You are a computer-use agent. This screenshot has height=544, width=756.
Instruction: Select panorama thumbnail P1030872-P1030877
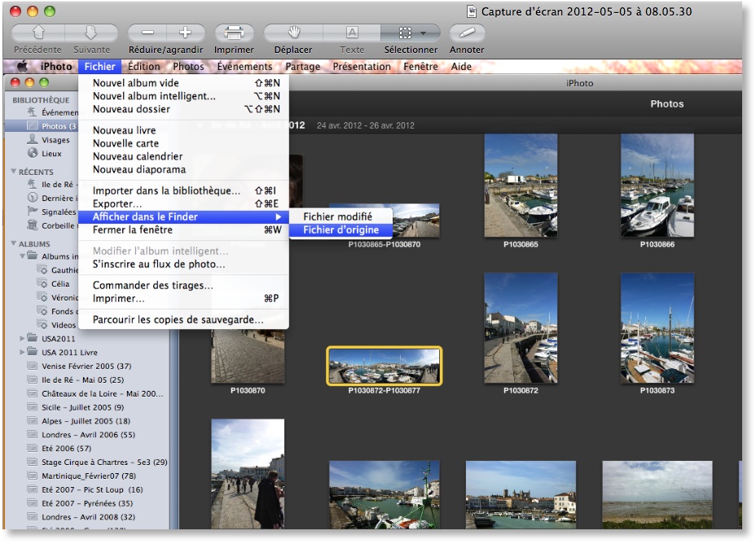385,366
